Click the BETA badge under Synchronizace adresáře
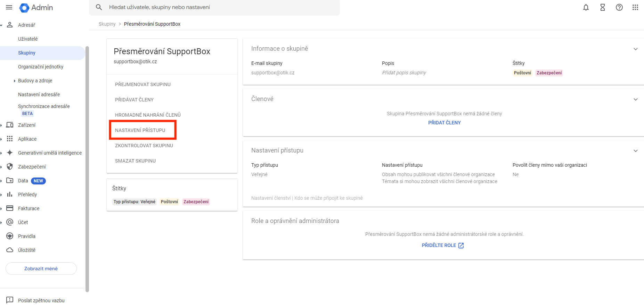Screen dimensions: 644x305 point(27,114)
